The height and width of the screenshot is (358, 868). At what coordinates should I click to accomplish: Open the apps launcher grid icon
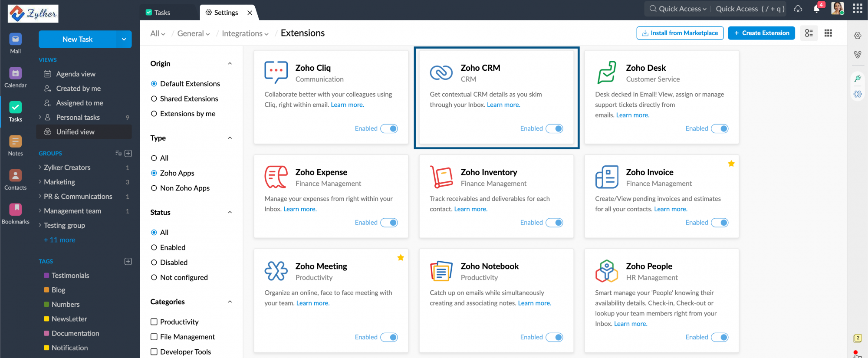(857, 9)
